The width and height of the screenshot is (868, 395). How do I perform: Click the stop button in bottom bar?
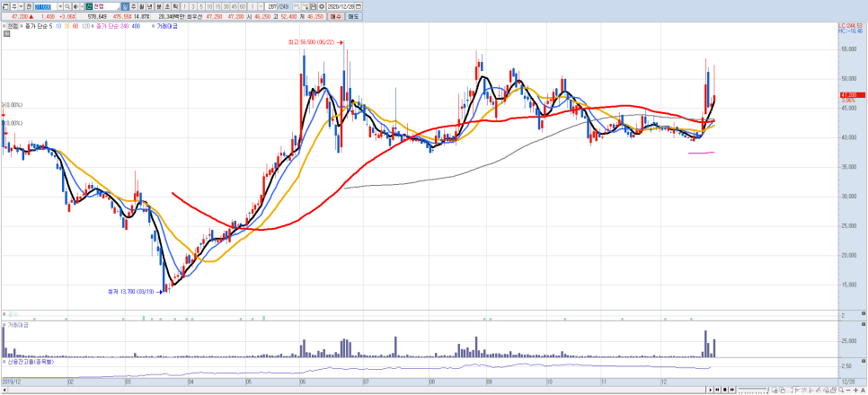724,390
